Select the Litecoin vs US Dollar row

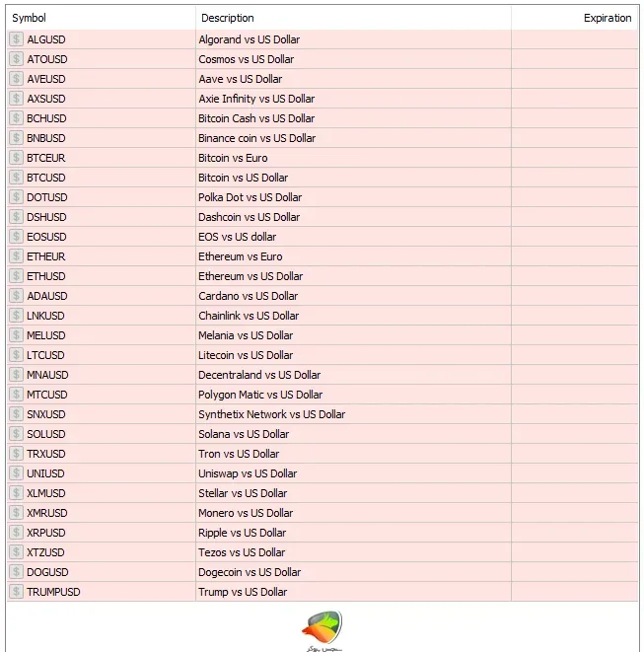tap(322, 355)
